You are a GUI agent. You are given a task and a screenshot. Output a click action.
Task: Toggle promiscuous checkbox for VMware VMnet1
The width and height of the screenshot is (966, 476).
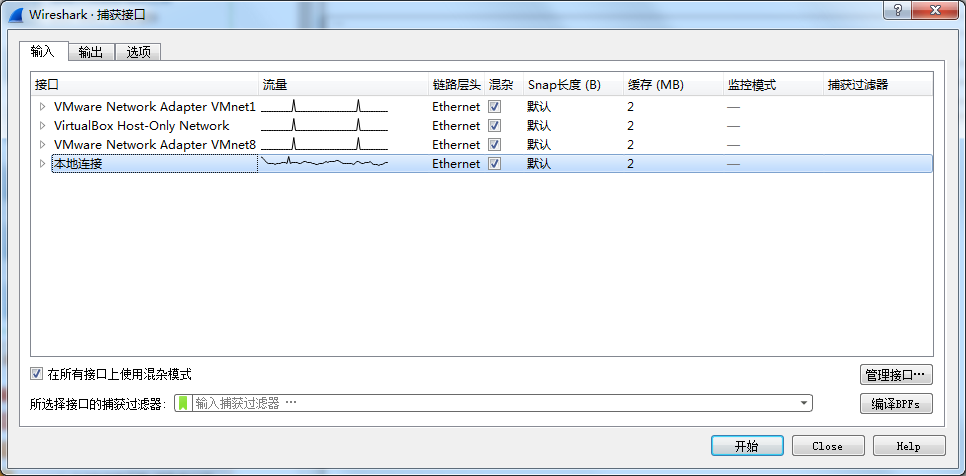(x=494, y=107)
